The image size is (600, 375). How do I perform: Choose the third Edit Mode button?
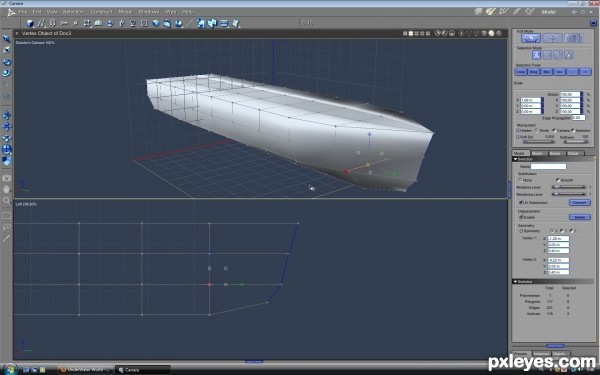coord(574,38)
